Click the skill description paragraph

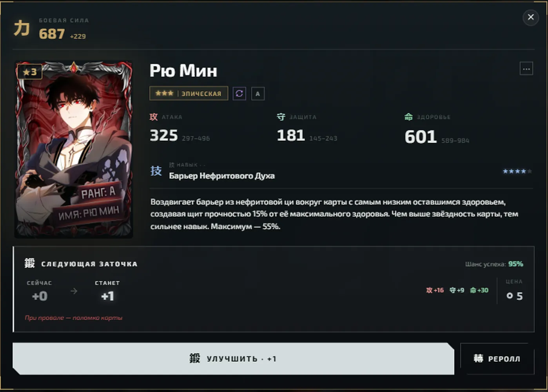[334, 214]
